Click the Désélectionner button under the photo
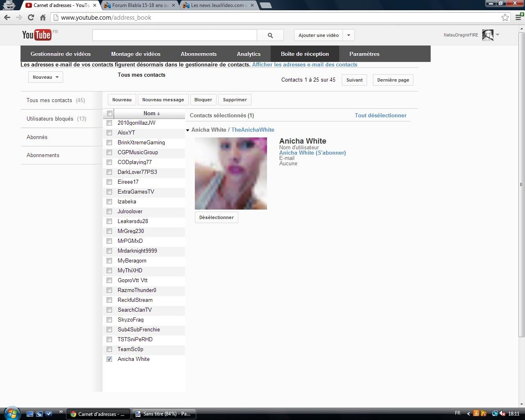 click(x=217, y=217)
